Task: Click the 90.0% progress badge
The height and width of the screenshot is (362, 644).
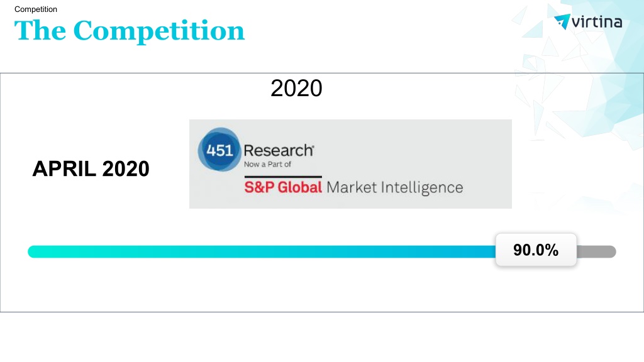Action: [536, 250]
